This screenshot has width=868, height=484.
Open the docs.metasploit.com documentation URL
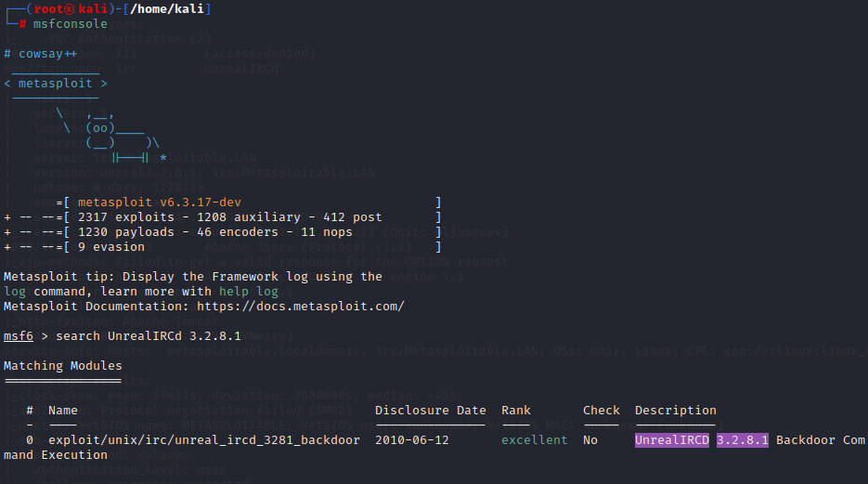click(301, 307)
